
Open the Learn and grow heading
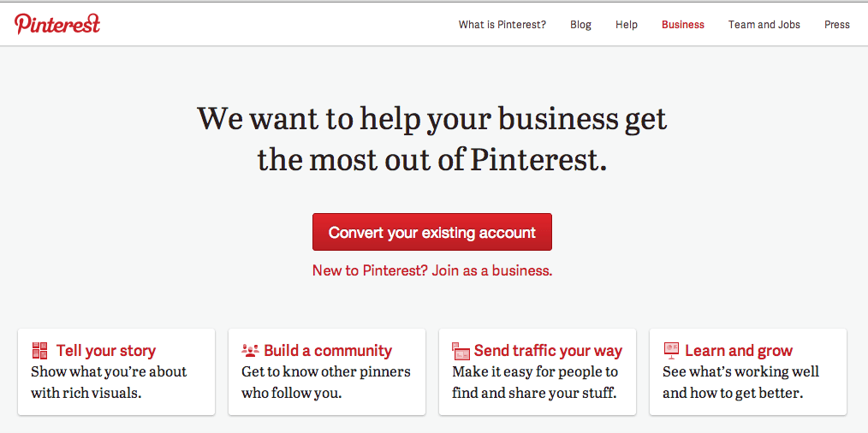(x=739, y=351)
